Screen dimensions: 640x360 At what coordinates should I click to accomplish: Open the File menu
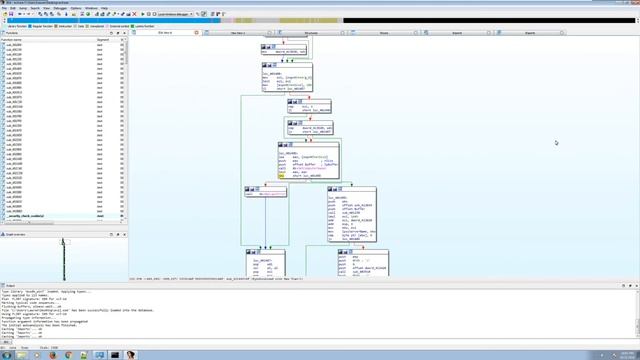click(x=4, y=8)
